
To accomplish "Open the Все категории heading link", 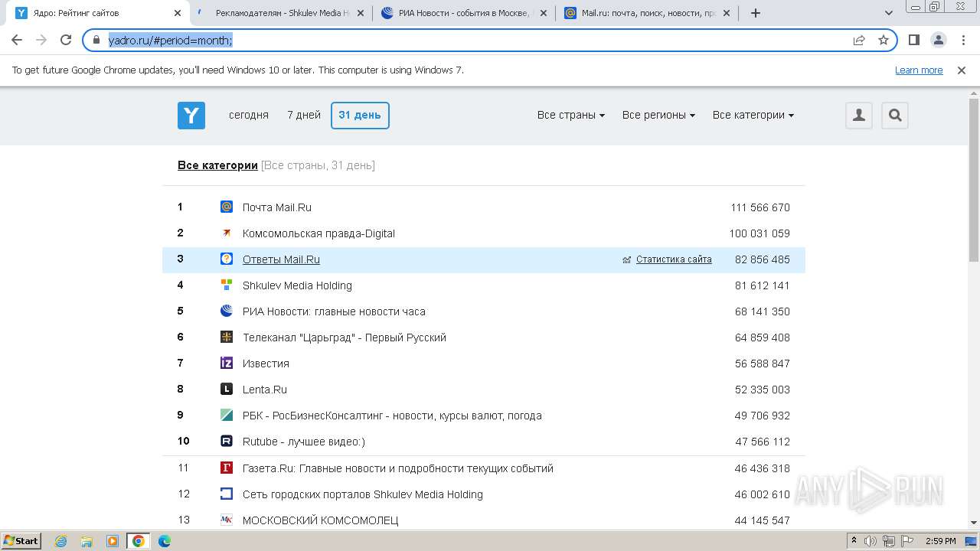I will point(217,165).
